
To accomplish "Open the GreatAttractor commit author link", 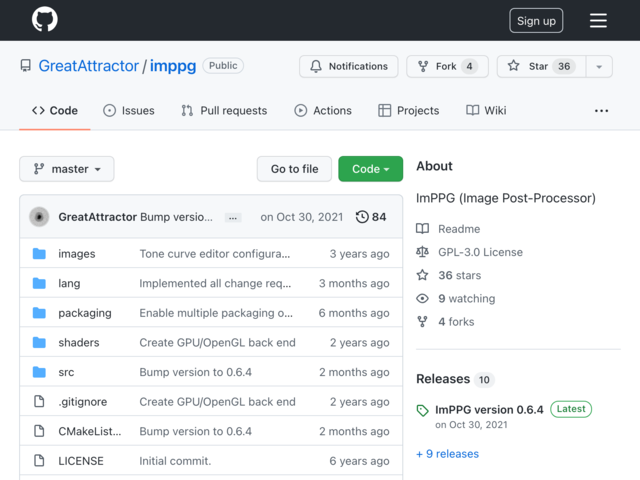I will 97,217.
